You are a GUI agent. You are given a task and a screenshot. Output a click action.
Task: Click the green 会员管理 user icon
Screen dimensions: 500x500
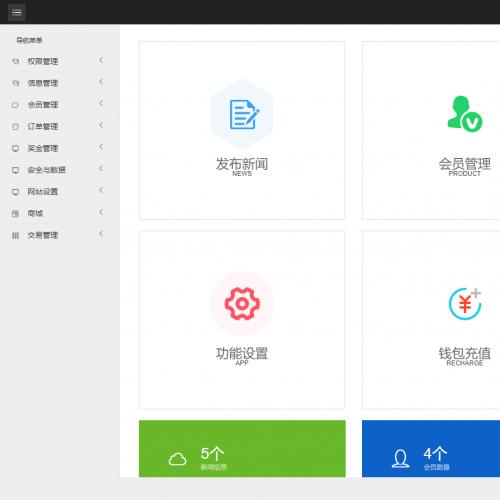(465, 114)
